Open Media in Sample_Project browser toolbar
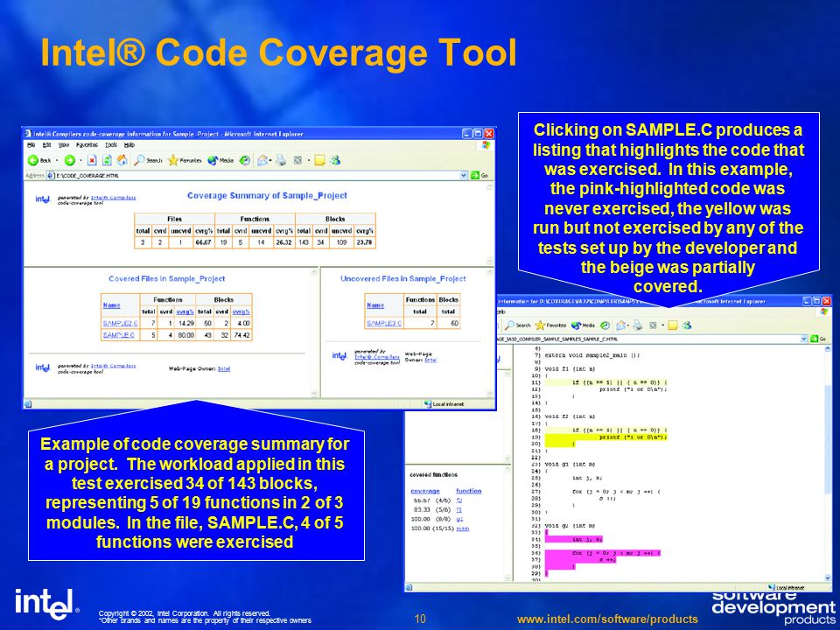Image resolution: width=840 pixels, height=630 pixels. coord(220,160)
